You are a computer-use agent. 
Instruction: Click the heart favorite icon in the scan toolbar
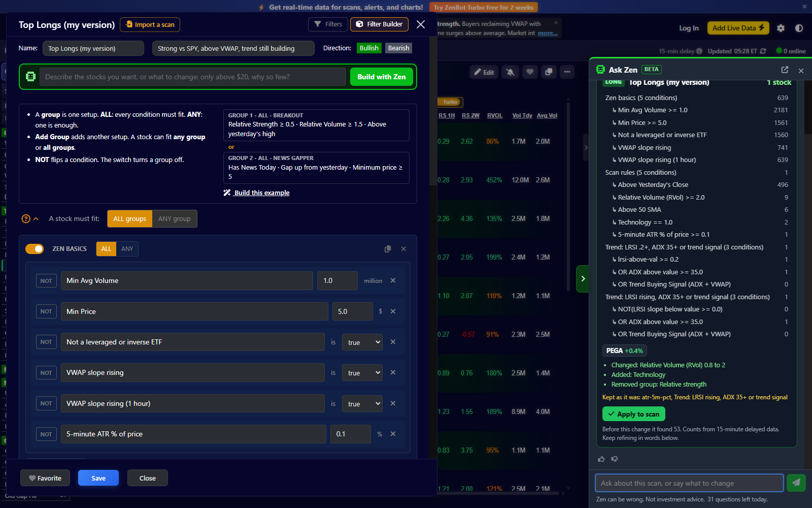(x=530, y=72)
